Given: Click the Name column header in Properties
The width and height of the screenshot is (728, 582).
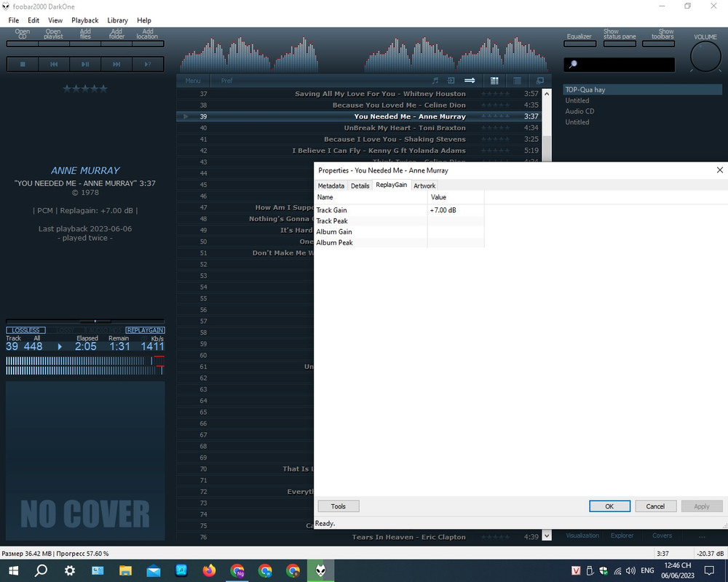Looking at the screenshot, I should click(x=371, y=197).
